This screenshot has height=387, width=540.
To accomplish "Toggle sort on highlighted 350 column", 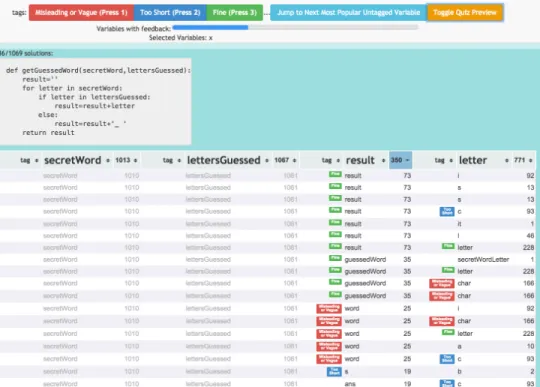I will (400, 160).
